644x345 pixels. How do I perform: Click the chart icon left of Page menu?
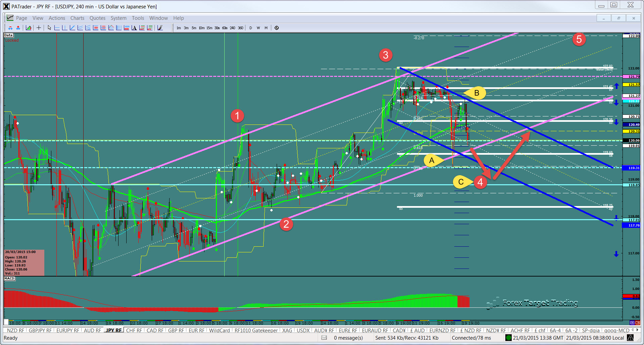[10, 18]
